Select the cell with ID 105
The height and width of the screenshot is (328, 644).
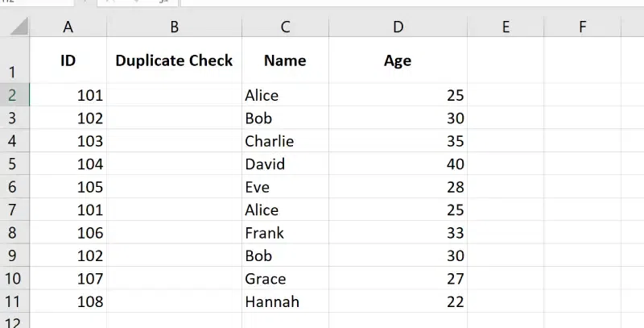point(68,187)
